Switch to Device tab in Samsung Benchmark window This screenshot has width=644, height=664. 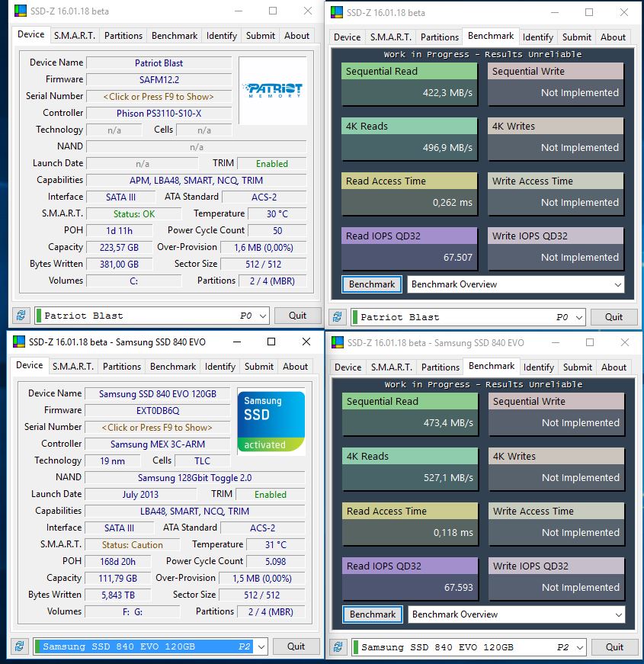[348, 367]
